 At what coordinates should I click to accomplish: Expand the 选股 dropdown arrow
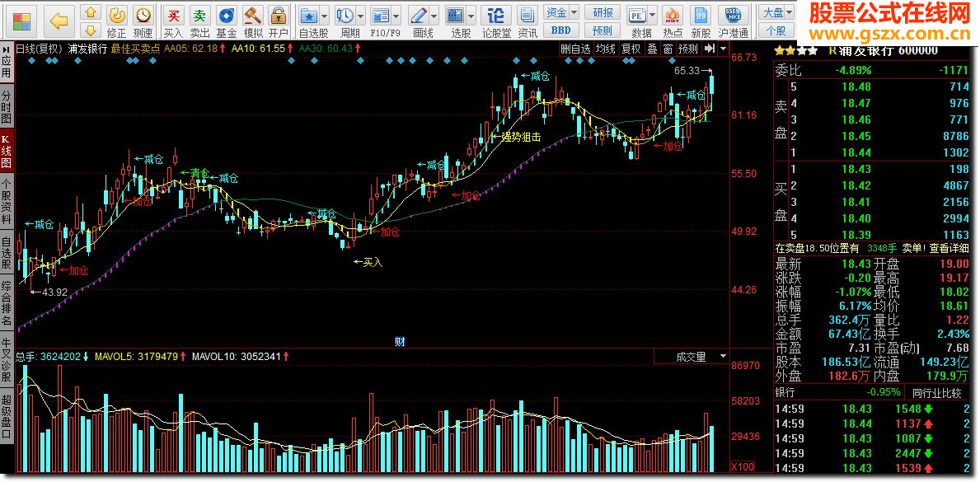[471, 15]
